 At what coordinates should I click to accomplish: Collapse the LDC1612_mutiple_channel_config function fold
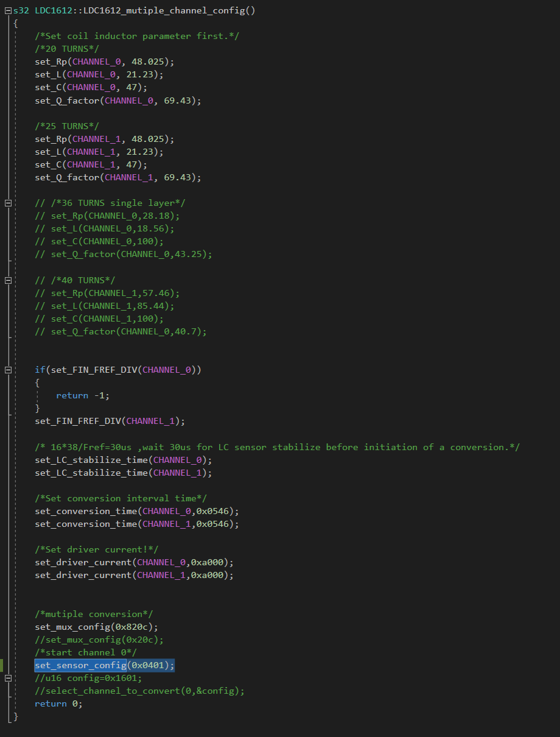(x=8, y=10)
